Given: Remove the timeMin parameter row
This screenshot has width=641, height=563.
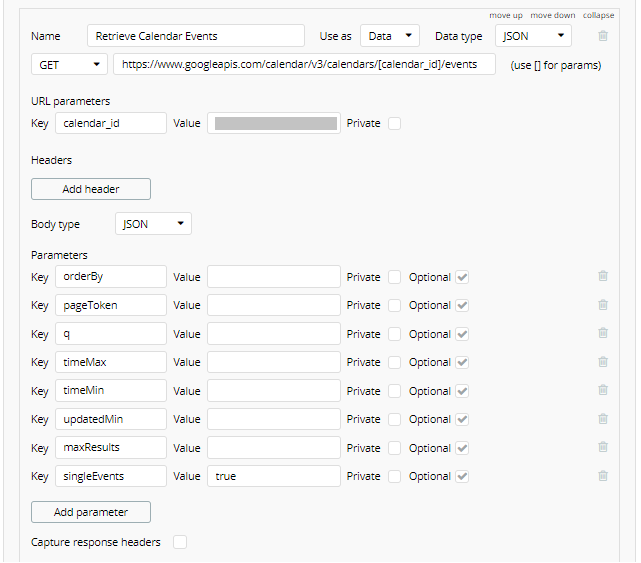Looking at the screenshot, I should (x=602, y=391).
